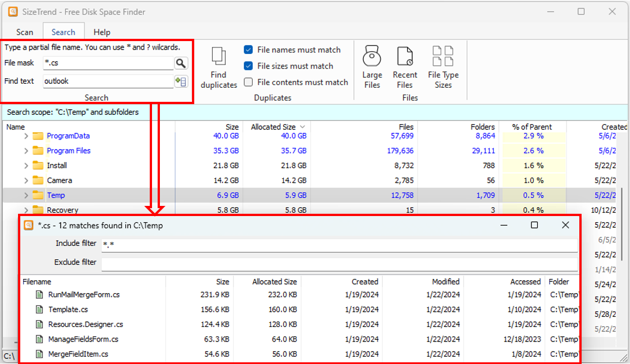Click the 57,699 files value for ProgramData
630x364 pixels.
(402, 136)
